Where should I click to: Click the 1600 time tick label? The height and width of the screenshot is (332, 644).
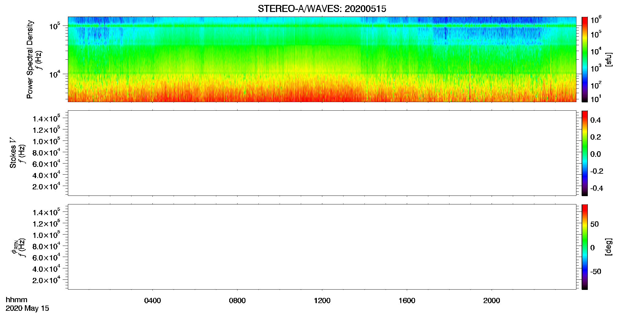point(407,301)
